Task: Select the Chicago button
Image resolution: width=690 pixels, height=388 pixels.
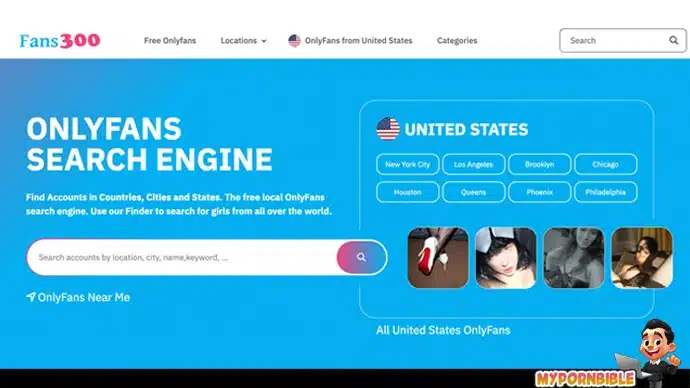Action: [606, 165]
